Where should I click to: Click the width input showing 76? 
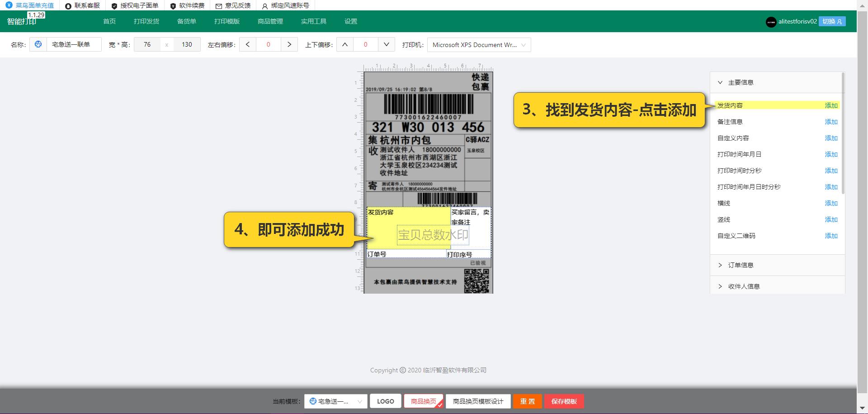point(146,44)
